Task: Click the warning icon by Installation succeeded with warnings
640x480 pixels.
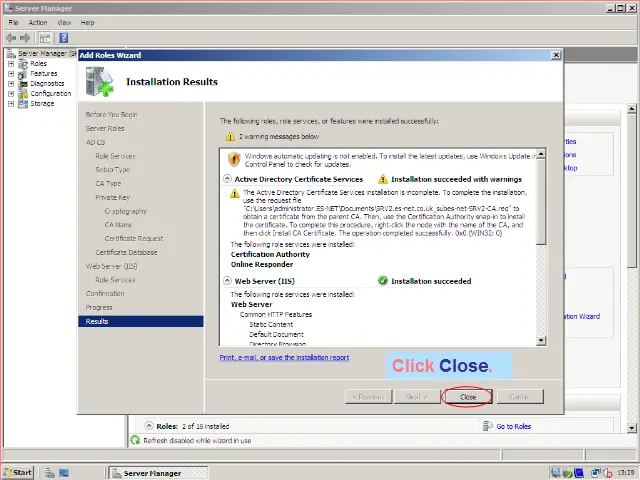Action: coord(382,179)
